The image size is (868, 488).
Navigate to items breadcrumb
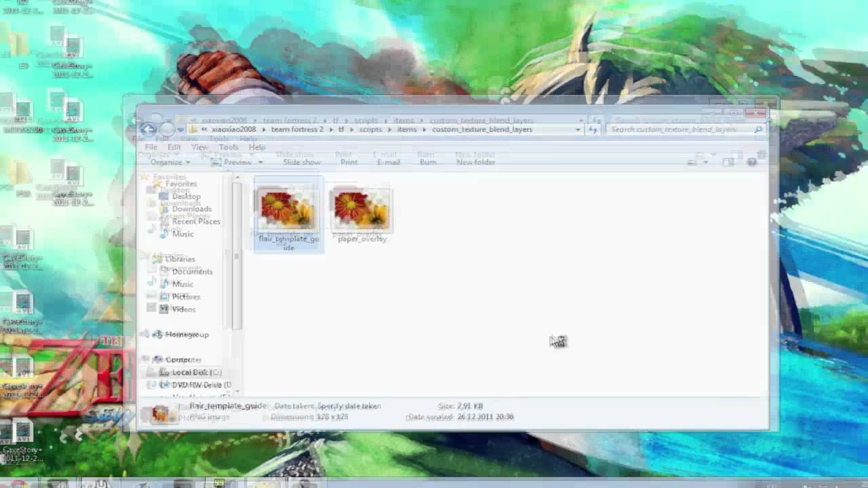pos(407,129)
